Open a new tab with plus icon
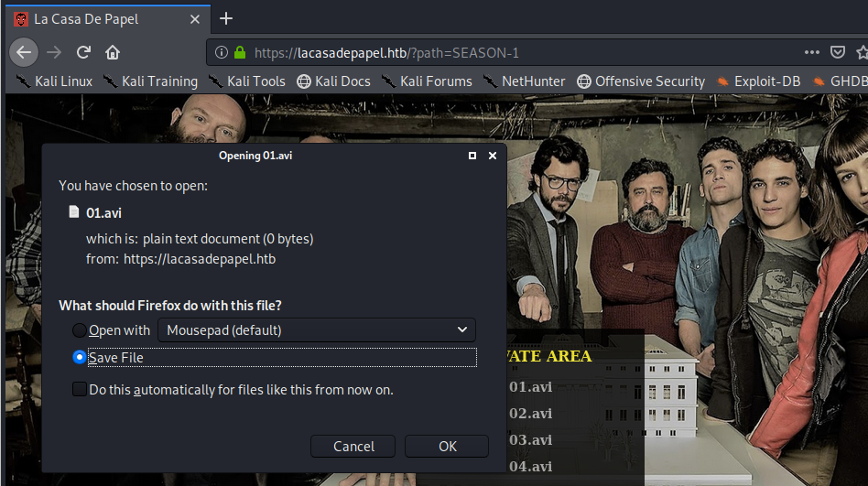The height and width of the screenshot is (486, 868). pyautogui.click(x=226, y=18)
